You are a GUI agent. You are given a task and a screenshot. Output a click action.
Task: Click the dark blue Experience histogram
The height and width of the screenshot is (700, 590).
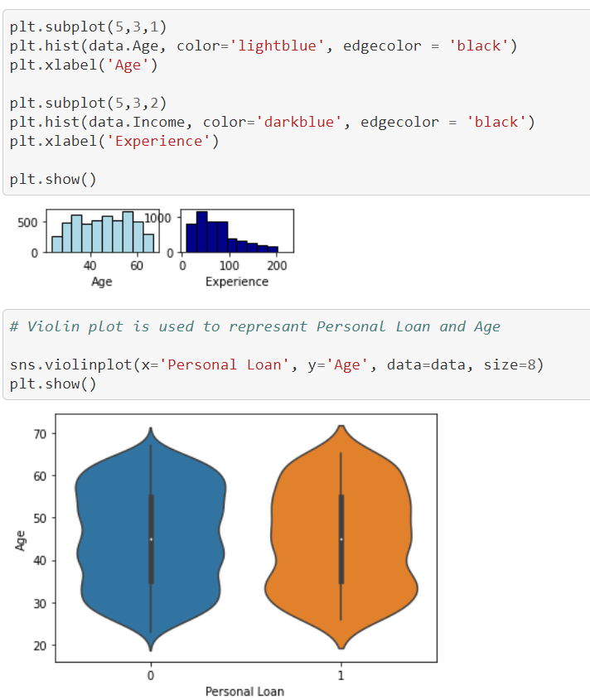[237, 231]
